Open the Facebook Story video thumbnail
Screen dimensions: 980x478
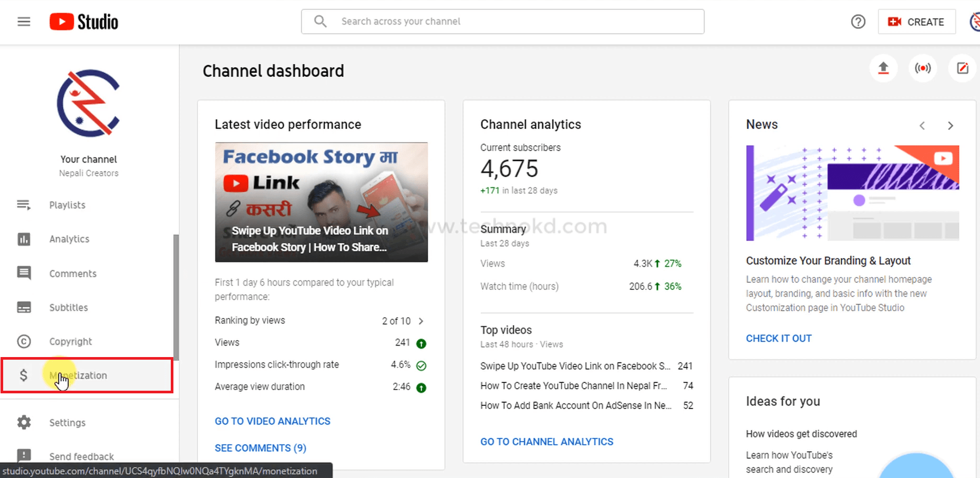coord(321,202)
